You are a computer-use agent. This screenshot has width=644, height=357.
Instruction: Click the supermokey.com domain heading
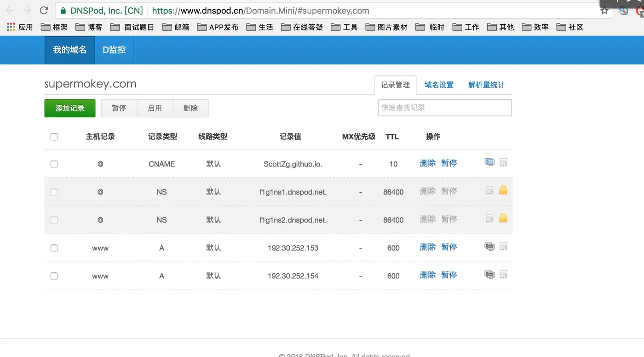pos(90,84)
